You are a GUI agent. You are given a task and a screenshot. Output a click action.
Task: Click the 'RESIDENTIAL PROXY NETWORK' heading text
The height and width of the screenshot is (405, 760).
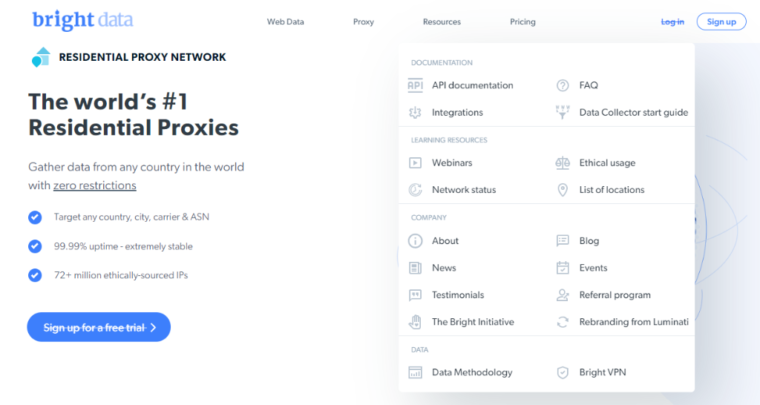click(x=142, y=57)
